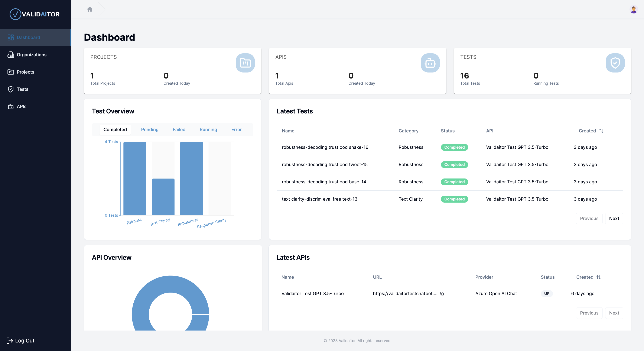
Task: Open Organizations in the sidebar
Action: tap(36, 55)
